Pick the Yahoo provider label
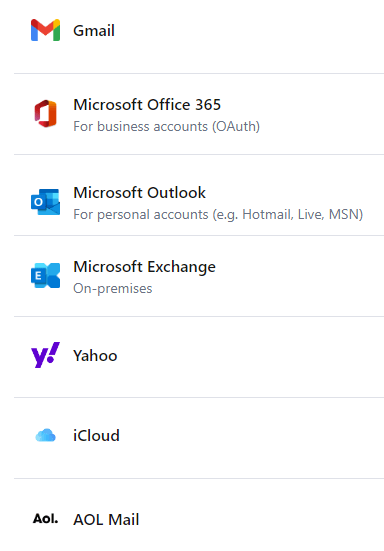Viewport: 384px width, 551px height. (95, 356)
